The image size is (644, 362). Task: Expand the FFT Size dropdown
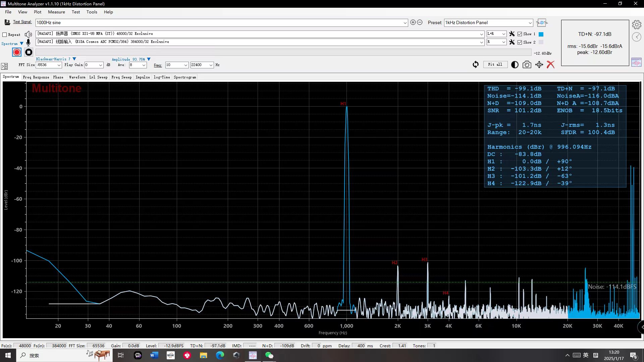click(x=59, y=65)
